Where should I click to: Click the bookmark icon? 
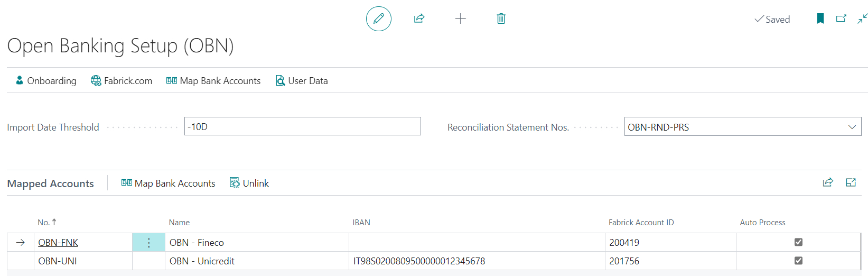coord(820,19)
